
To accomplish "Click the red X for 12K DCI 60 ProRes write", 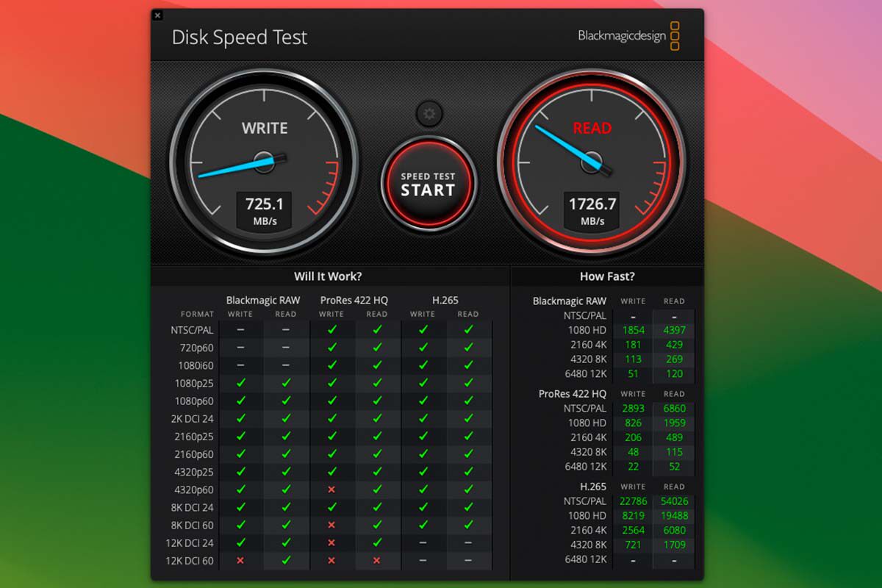I will 331,560.
